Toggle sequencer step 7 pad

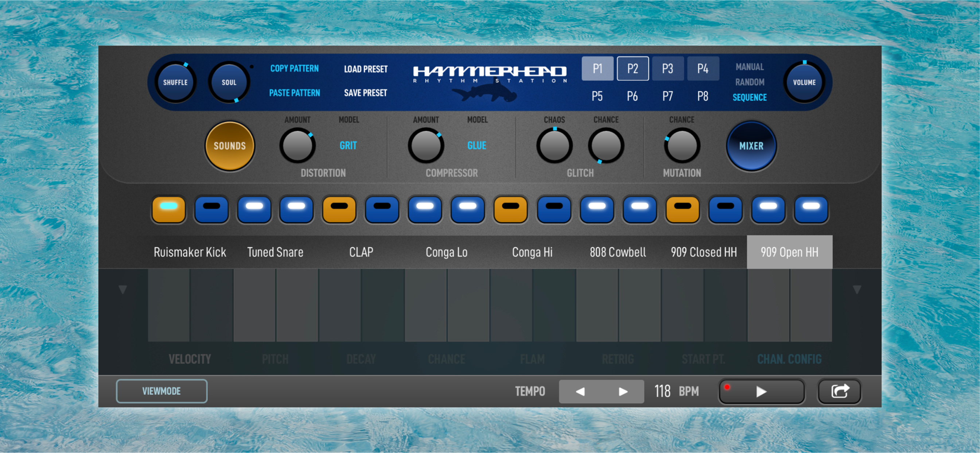(x=425, y=209)
